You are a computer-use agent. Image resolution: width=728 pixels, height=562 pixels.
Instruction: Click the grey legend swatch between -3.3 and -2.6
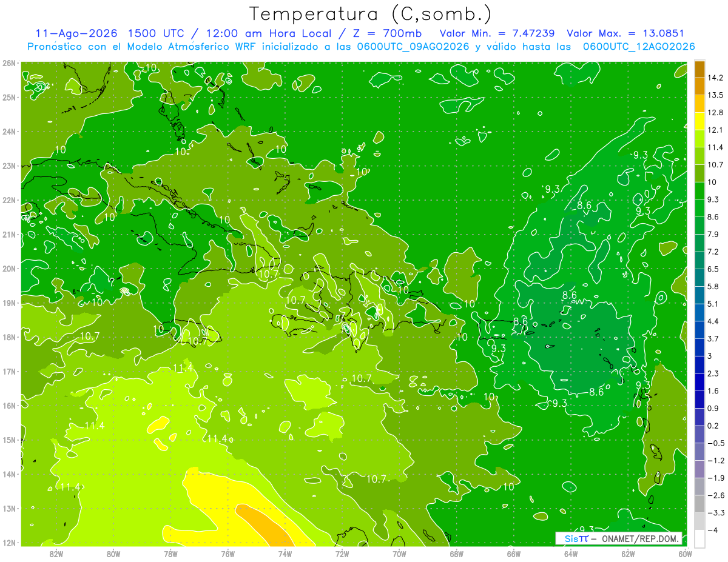point(699,504)
